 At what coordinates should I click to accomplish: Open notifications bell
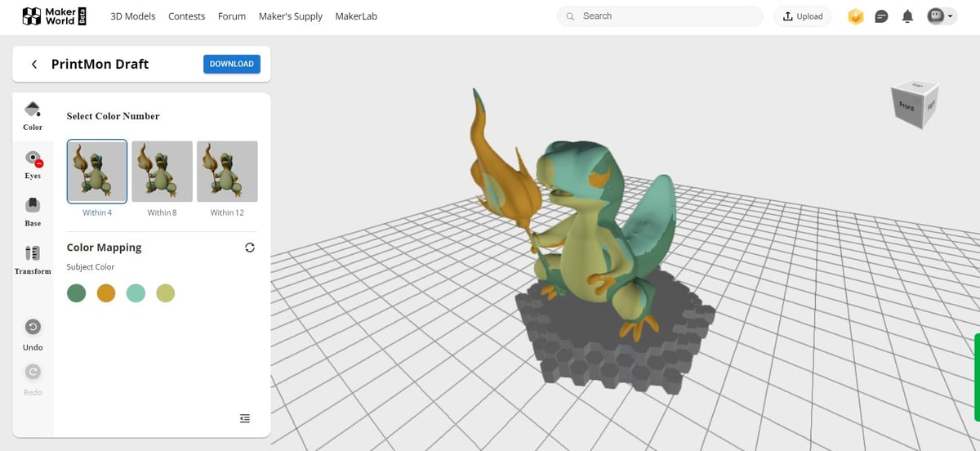tap(907, 16)
